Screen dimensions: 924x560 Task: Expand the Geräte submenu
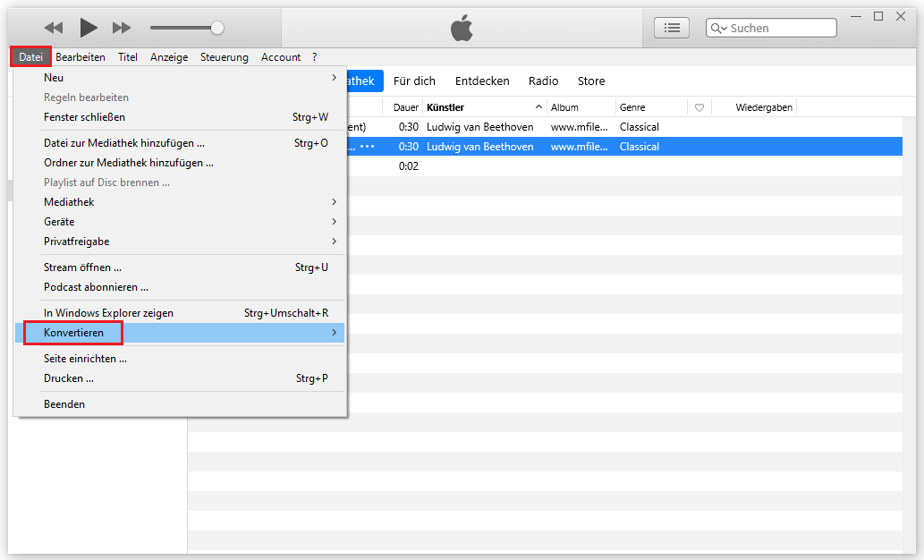tap(180, 222)
